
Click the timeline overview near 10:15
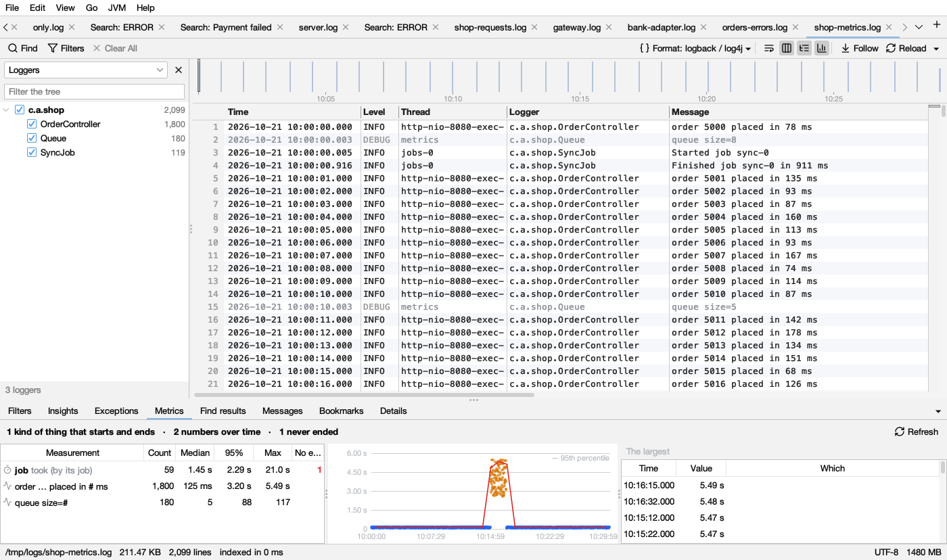pyautogui.click(x=580, y=77)
